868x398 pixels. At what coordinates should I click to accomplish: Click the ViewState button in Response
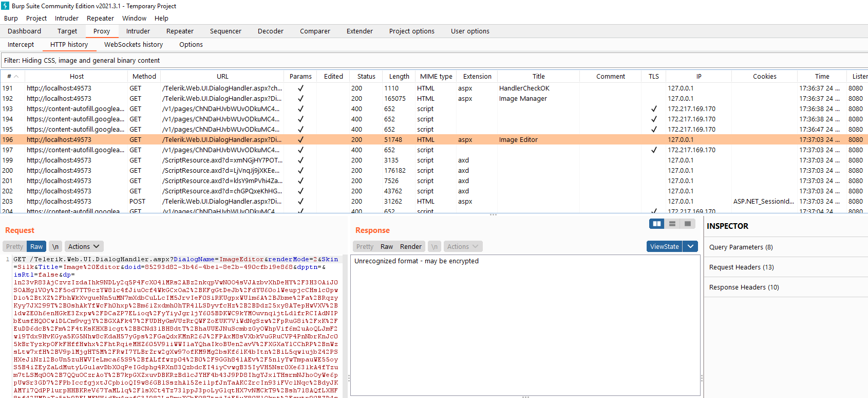[x=664, y=247]
